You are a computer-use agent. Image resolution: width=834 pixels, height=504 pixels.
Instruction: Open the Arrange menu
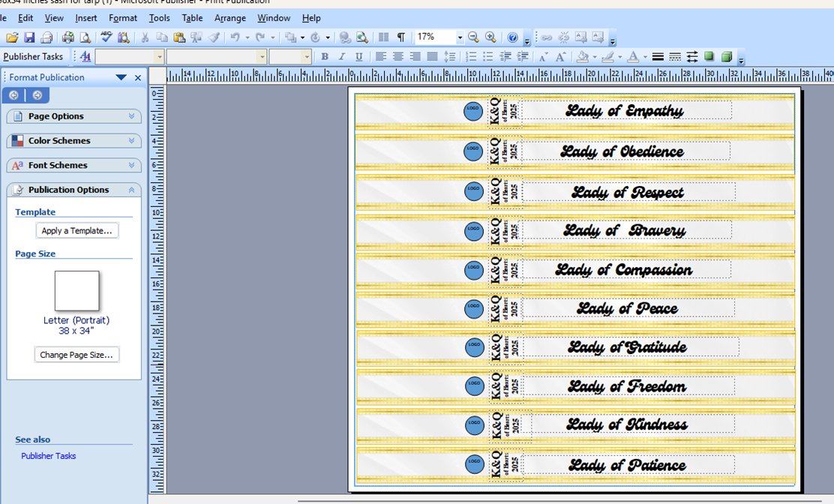pos(229,18)
